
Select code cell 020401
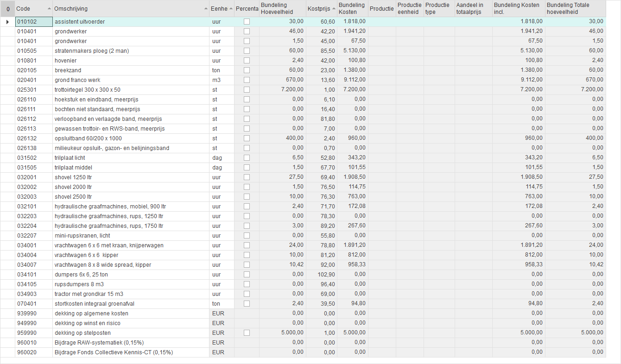[34, 80]
